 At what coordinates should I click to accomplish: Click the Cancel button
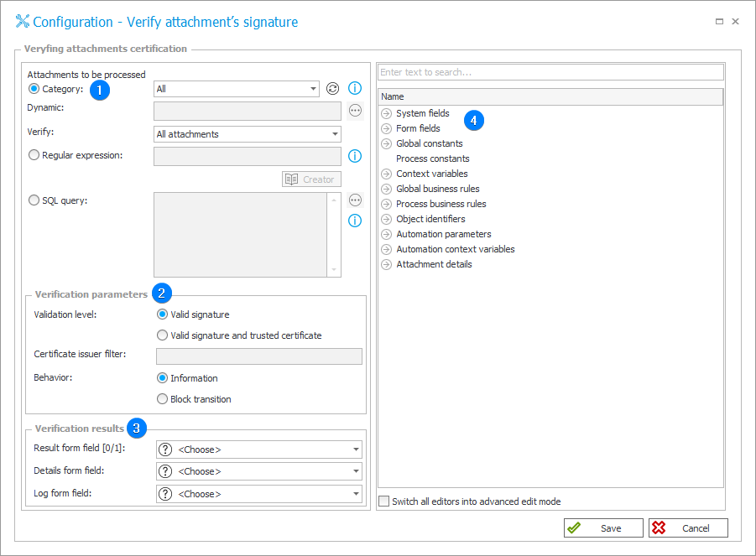[688, 528]
